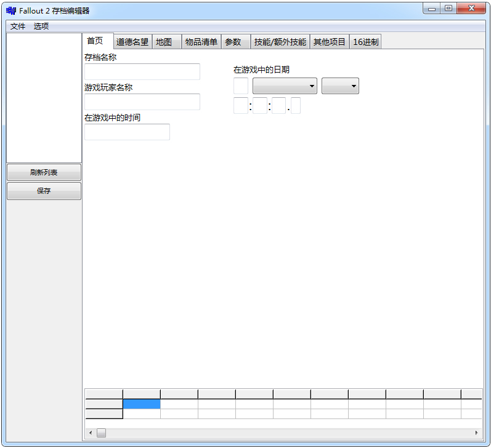
Task: Focus the 游戏玩家名称 input field
Action: pos(142,102)
